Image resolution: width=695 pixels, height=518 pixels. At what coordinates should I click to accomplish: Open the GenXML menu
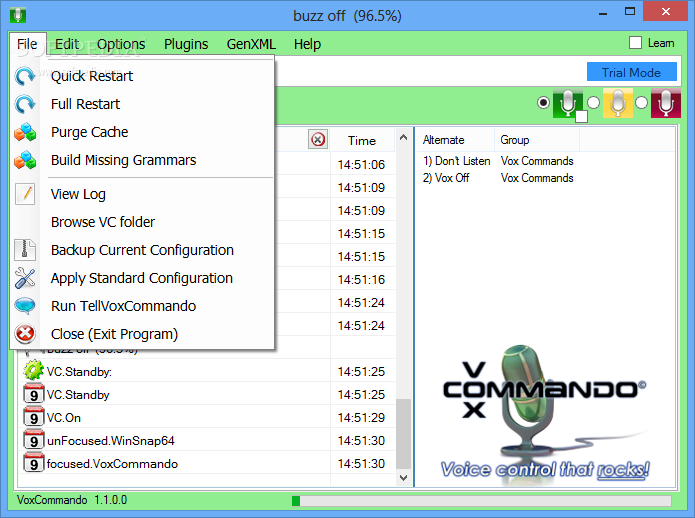point(251,44)
